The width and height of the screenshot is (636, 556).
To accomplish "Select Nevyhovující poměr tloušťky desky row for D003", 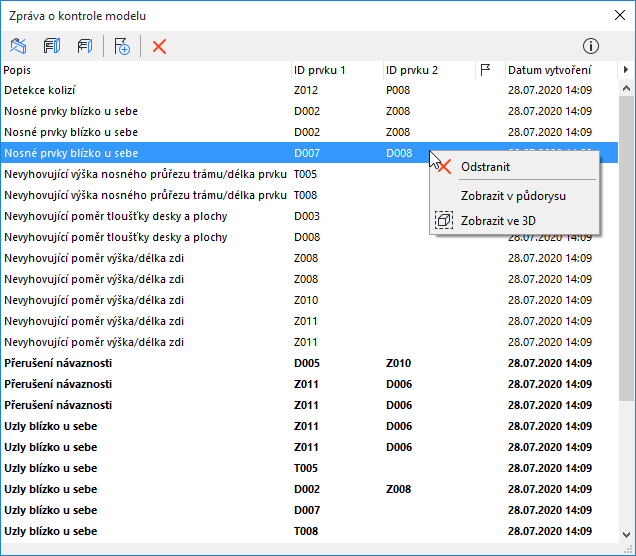I will click(x=310, y=216).
